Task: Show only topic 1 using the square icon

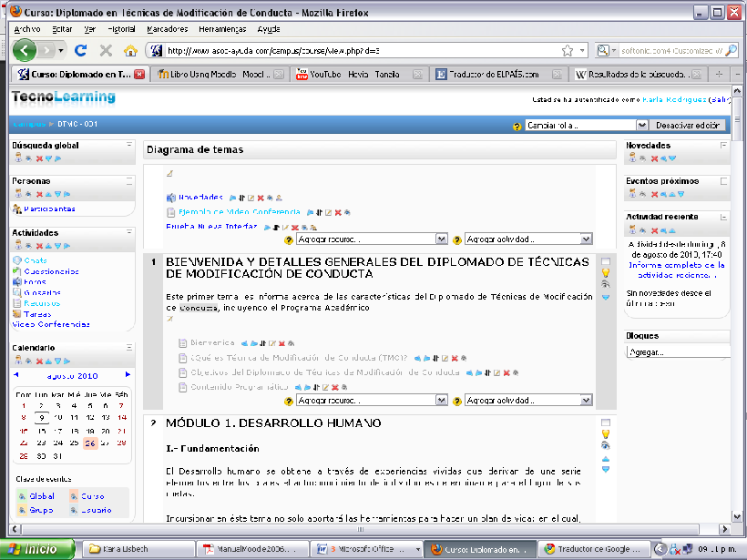Action: tap(606, 262)
